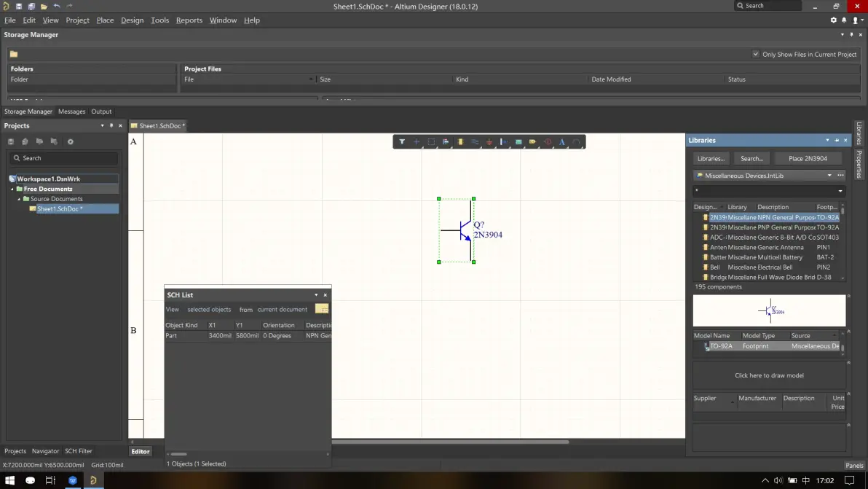Open the Projects panel options gear
Image resolution: width=868 pixels, height=489 pixels.
click(71, 142)
